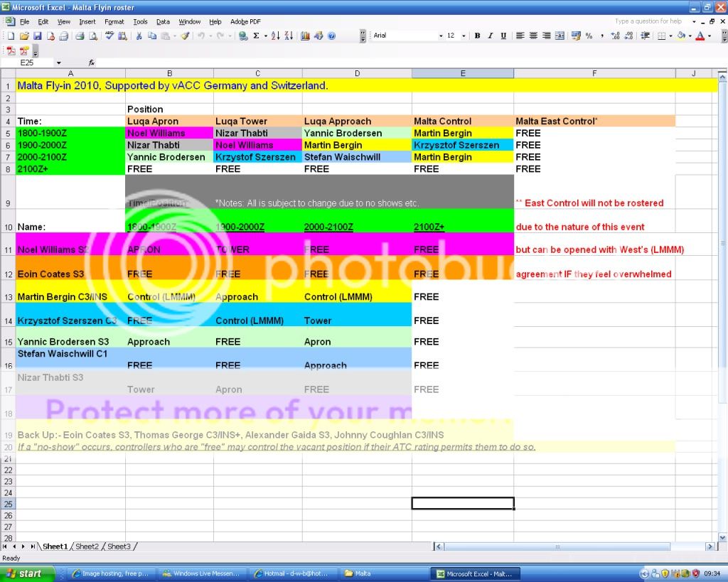Sort ascending with the A-Z icon
728x582 pixels.
277,36
